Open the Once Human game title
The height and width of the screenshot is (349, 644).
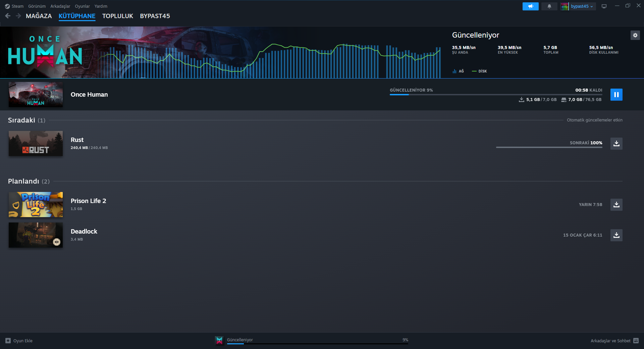[x=89, y=95]
